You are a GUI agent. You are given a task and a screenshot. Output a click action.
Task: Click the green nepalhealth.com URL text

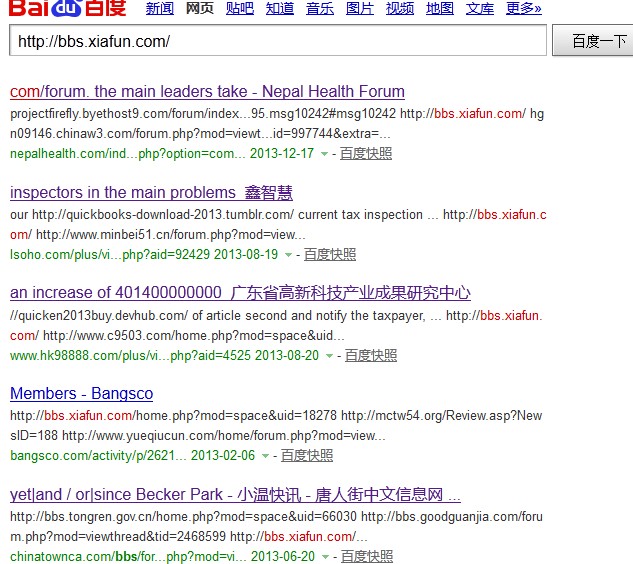pos(128,154)
